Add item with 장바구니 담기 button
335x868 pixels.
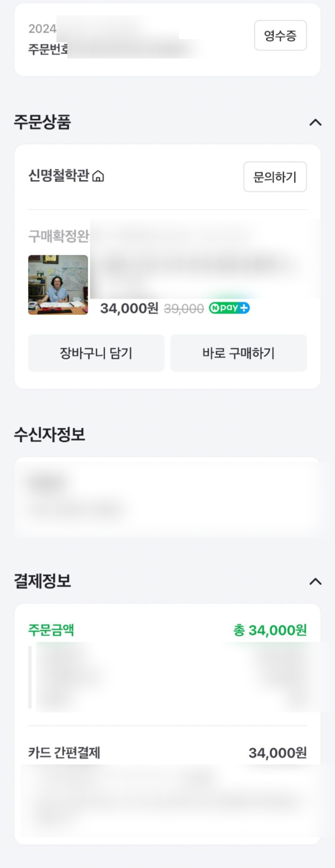(x=96, y=353)
